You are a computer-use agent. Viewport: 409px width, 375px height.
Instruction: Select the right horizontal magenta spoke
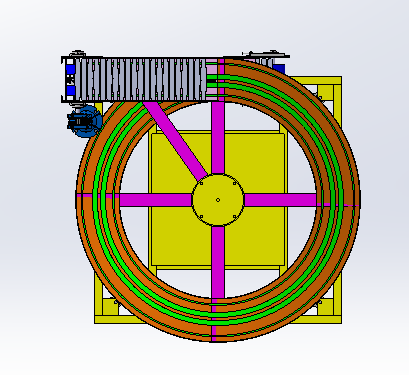click(x=280, y=200)
